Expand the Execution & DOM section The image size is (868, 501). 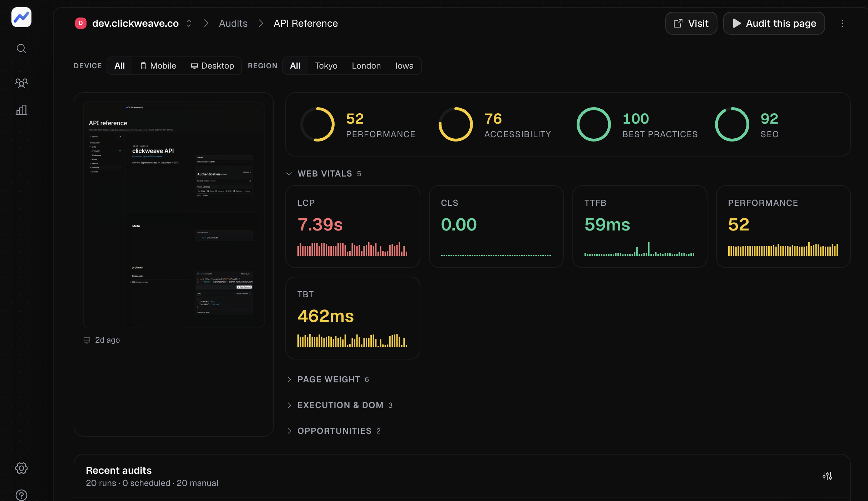(x=340, y=405)
